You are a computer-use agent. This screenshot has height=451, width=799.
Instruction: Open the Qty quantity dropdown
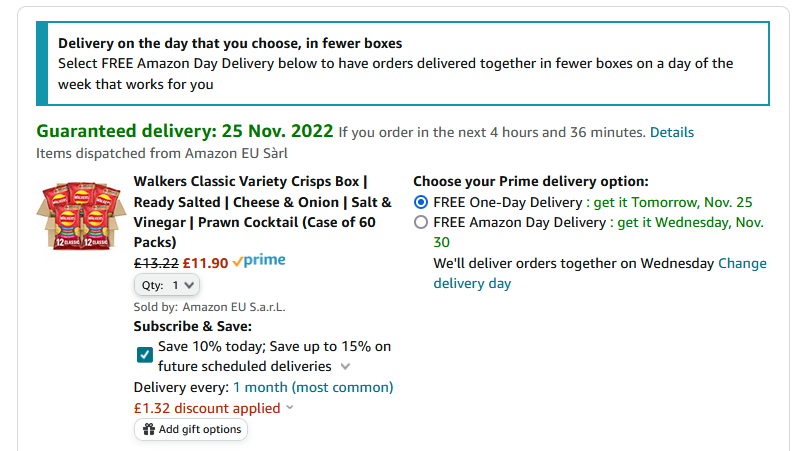coord(167,285)
